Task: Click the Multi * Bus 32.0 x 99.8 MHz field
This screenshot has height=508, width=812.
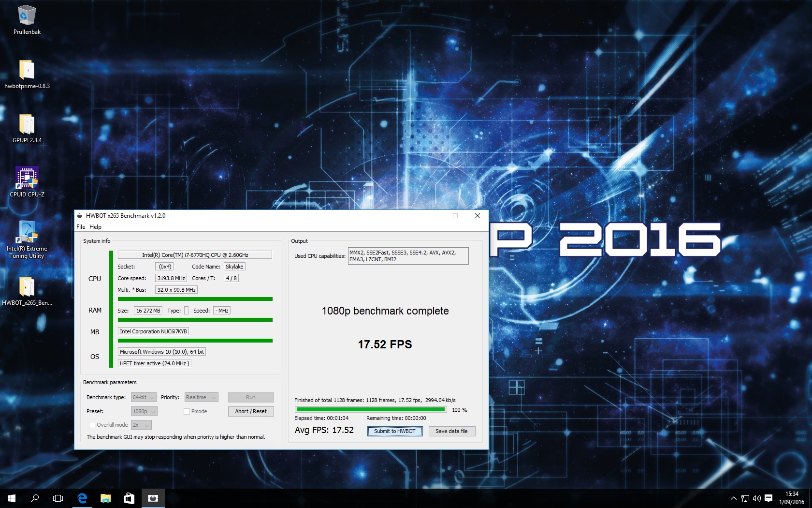Action: click(176, 290)
